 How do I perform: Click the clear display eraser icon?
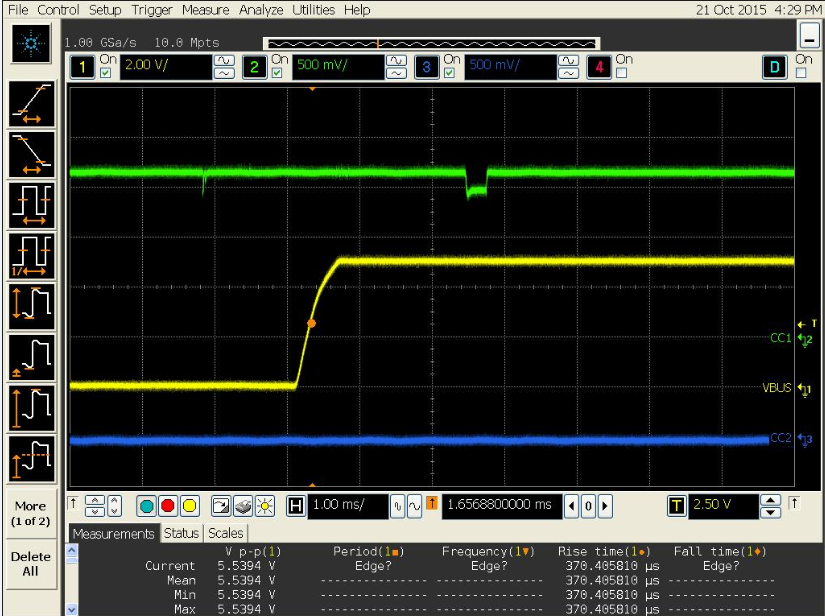[243, 506]
